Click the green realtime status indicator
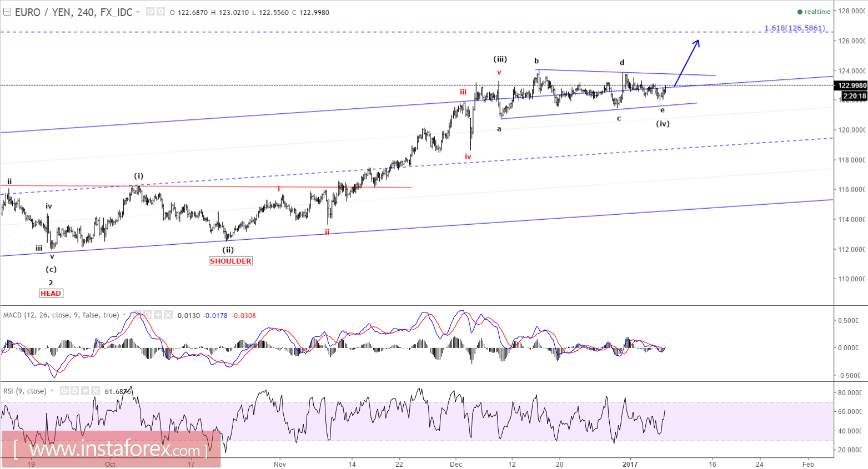Image resolution: width=868 pixels, height=469 pixels. (801, 11)
